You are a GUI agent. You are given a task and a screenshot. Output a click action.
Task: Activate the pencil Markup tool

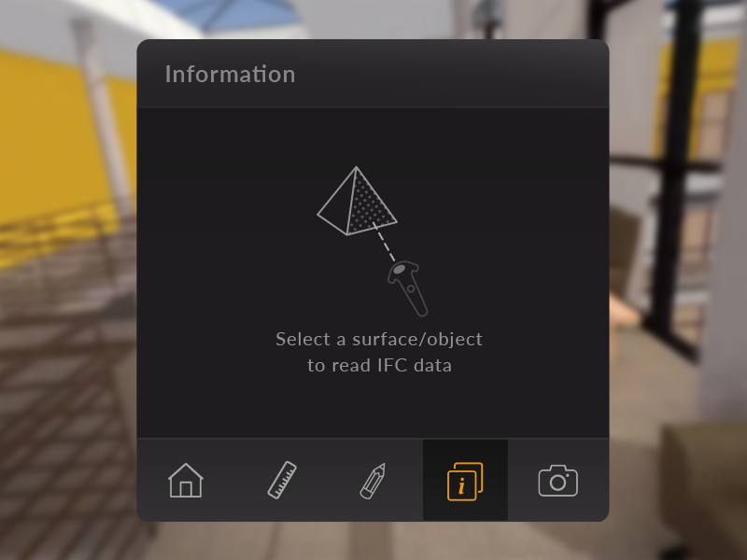pyautogui.click(x=373, y=481)
